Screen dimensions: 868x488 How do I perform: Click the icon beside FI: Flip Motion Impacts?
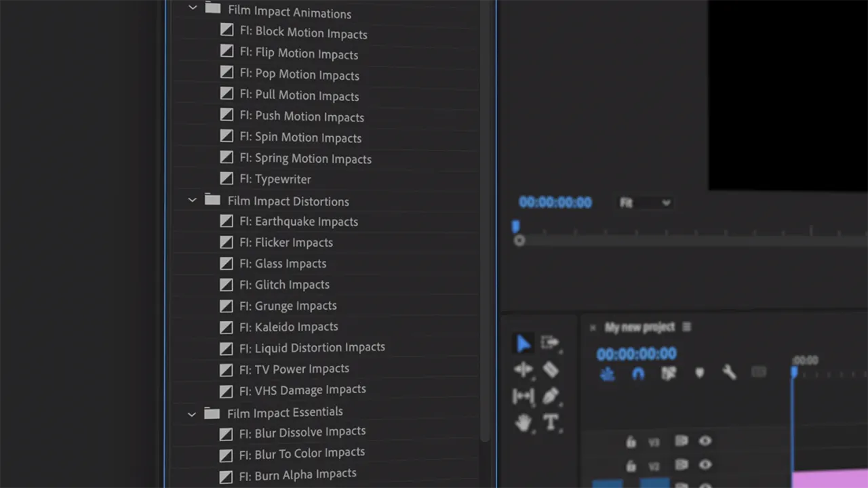(226, 51)
